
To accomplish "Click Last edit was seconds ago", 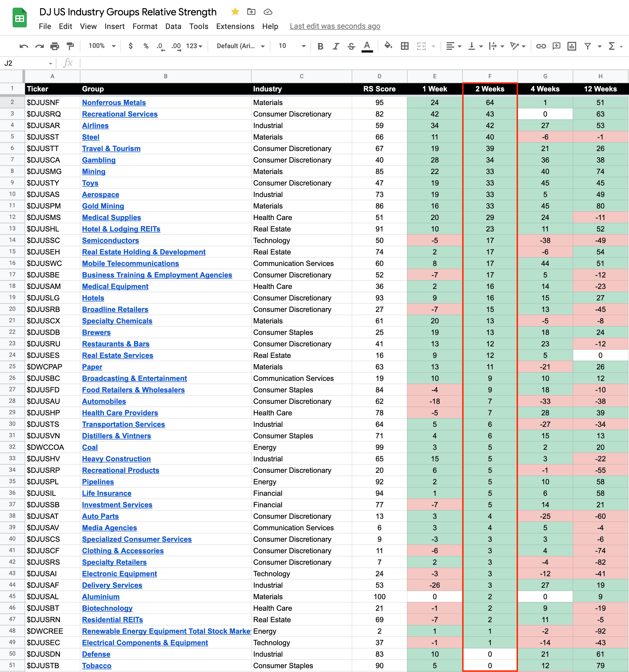I will 335,26.
